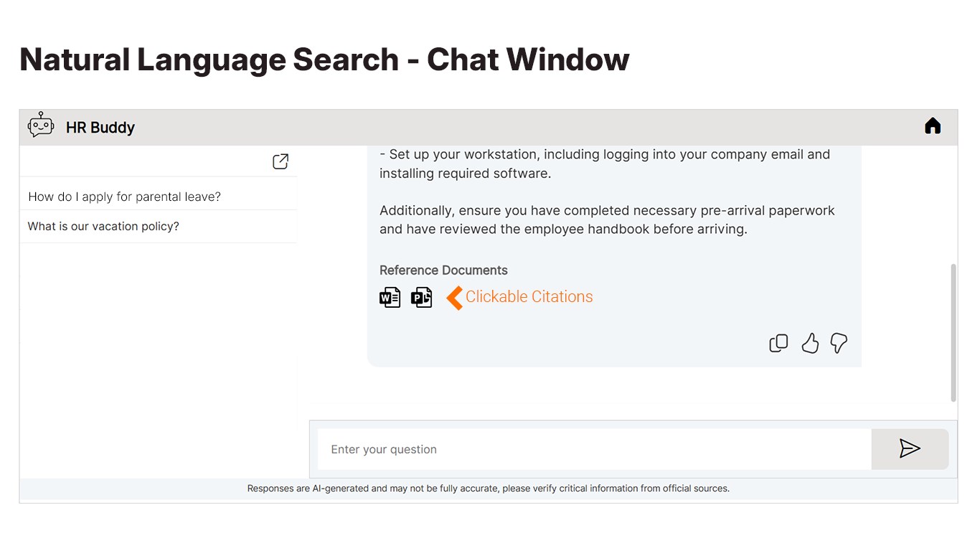Click the HR Buddy robot logo
The image size is (980, 551).
click(x=41, y=126)
